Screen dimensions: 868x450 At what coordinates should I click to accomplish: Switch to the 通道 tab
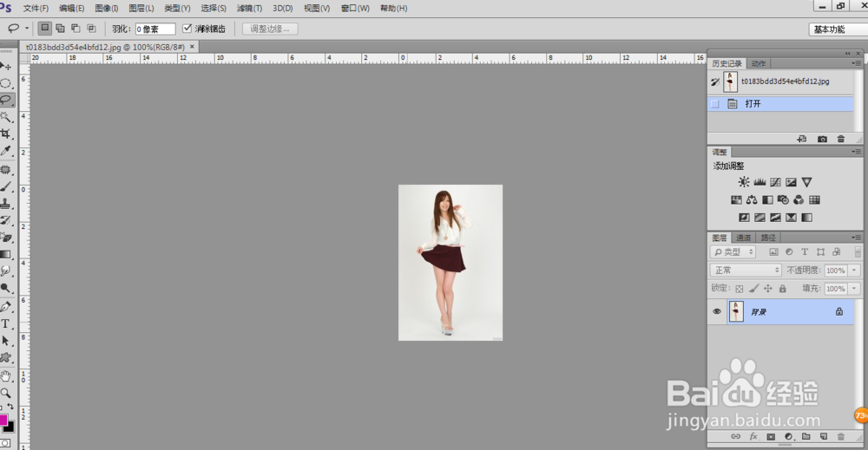743,238
